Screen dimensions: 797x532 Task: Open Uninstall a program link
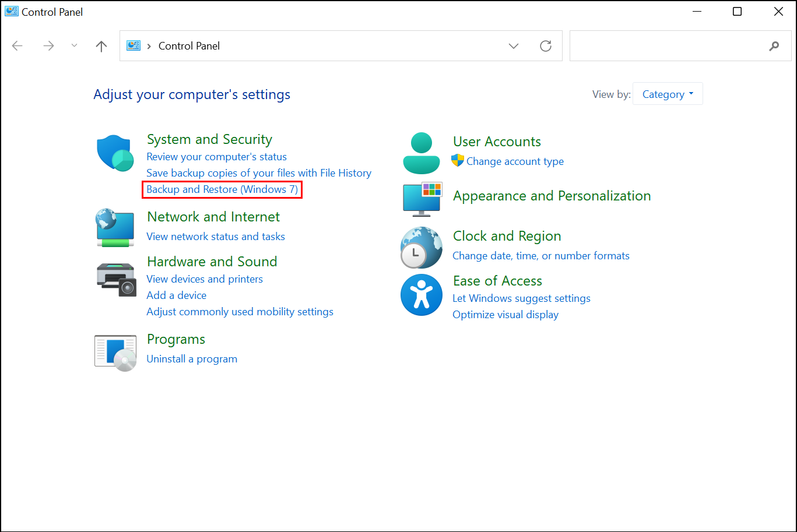coord(192,359)
